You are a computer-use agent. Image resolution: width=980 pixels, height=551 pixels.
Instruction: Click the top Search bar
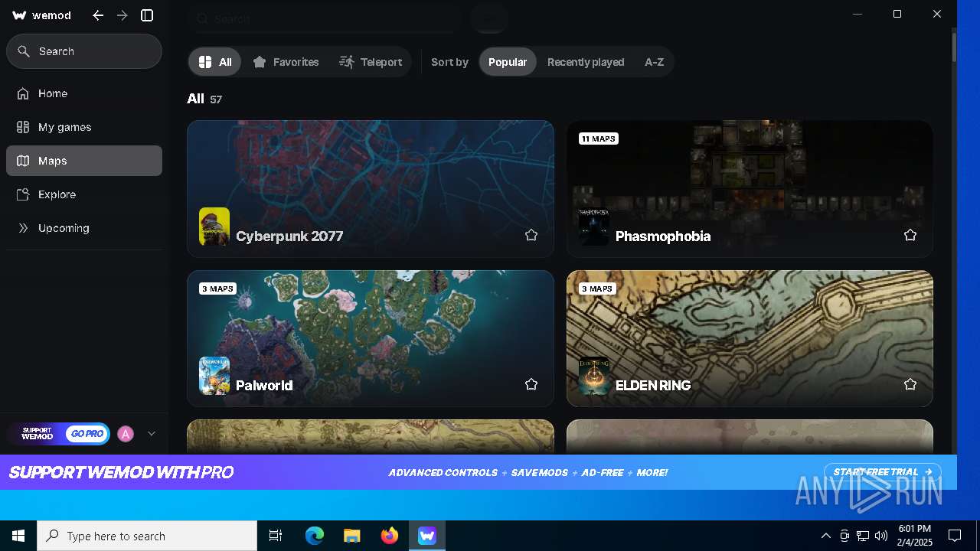(x=325, y=19)
